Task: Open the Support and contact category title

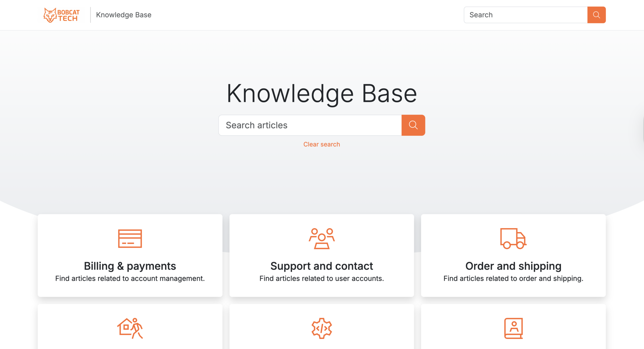Action: click(322, 266)
